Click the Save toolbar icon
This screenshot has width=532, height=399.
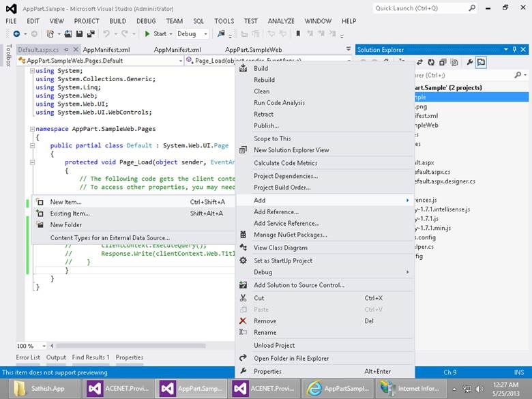[x=79, y=33]
